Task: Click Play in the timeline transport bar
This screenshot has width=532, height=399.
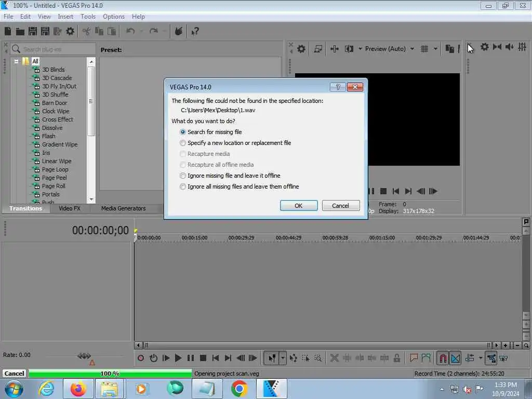Action: pyautogui.click(x=178, y=358)
